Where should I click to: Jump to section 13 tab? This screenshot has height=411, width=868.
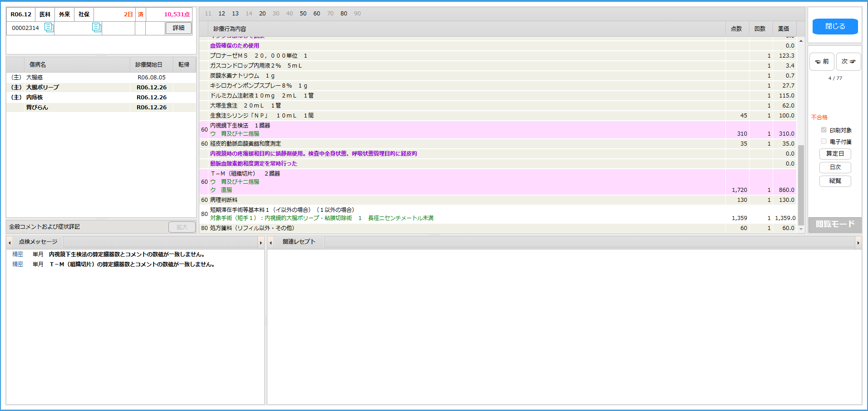pyautogui.click(x=235, y=14)
